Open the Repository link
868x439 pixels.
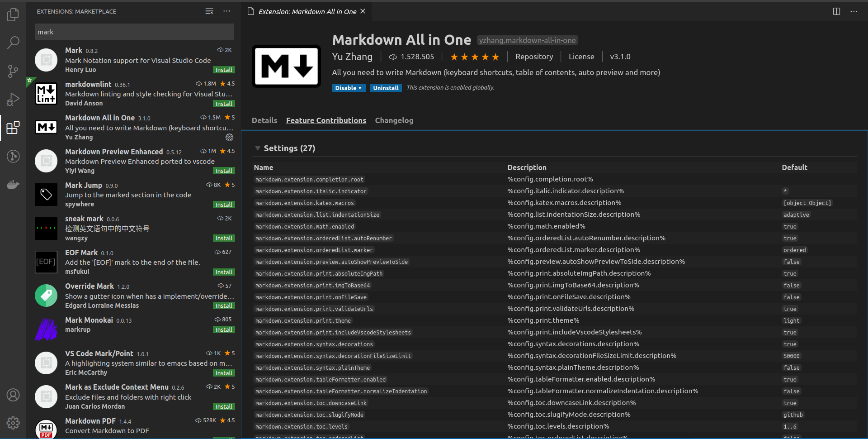tap(534, 57)
